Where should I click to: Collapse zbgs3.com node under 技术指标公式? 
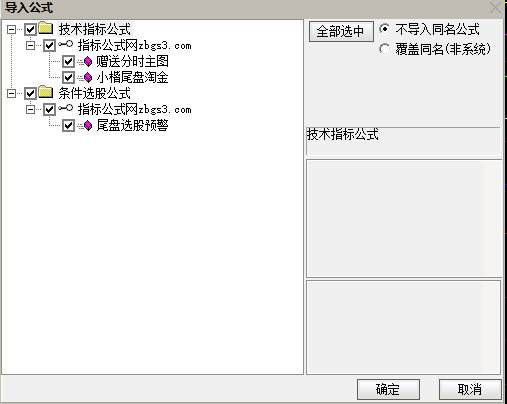30,45
